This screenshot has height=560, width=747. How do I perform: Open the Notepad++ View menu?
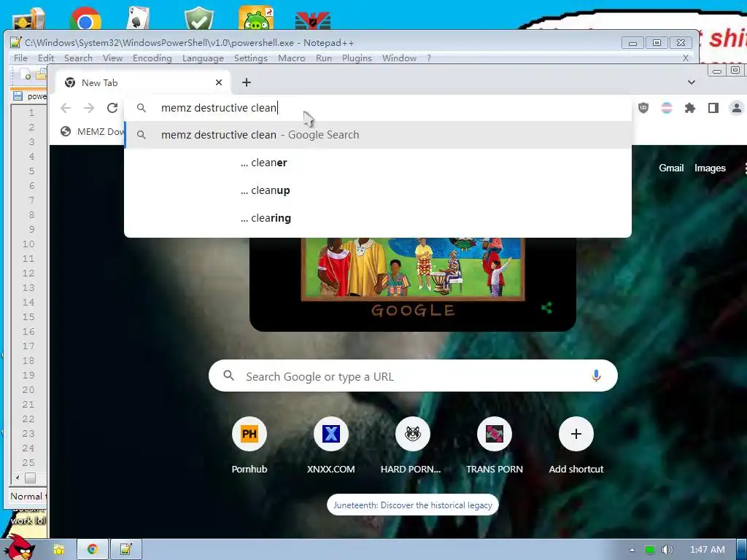click(112, 58)
